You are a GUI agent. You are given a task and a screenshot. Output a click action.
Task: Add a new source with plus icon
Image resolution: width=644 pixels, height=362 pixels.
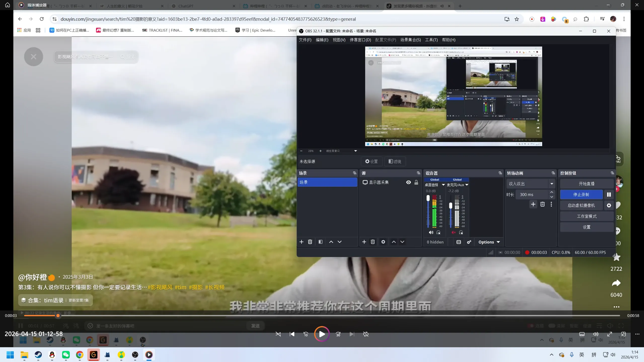pos(364,242)
